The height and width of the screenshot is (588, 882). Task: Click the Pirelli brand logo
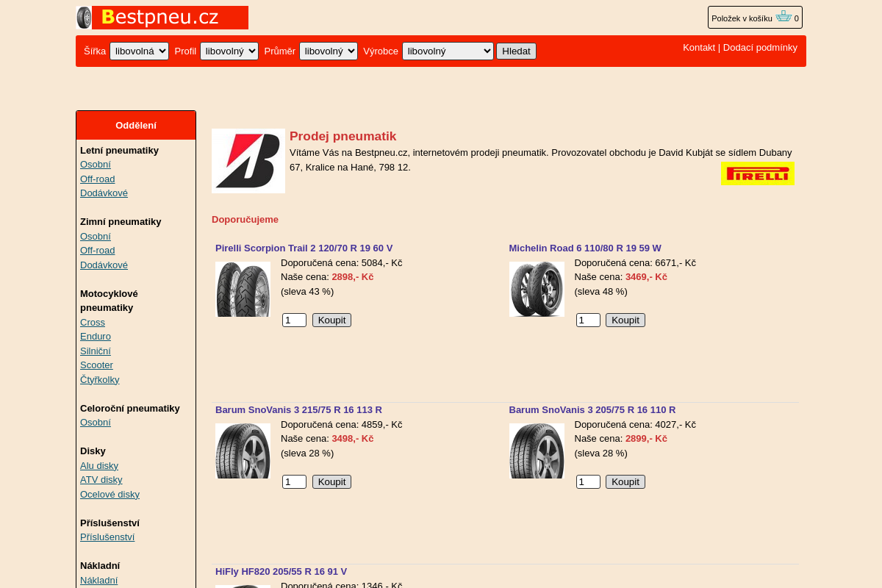tap(758, 173)
